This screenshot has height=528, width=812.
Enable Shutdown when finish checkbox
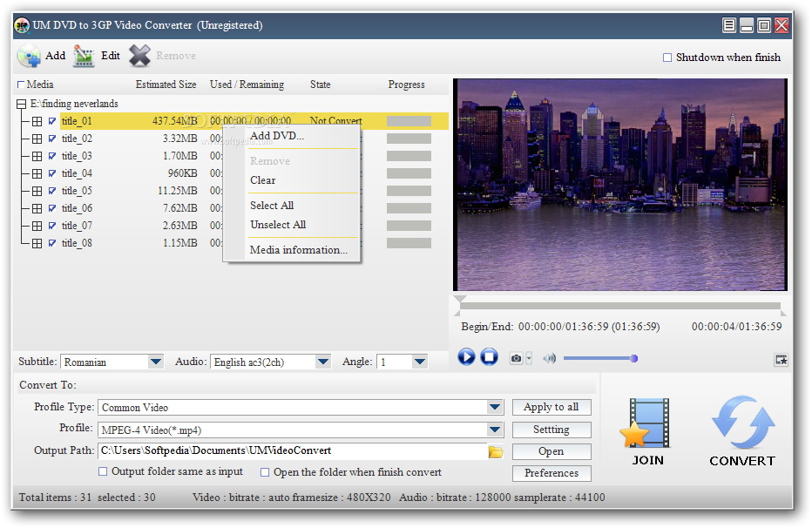667,58
